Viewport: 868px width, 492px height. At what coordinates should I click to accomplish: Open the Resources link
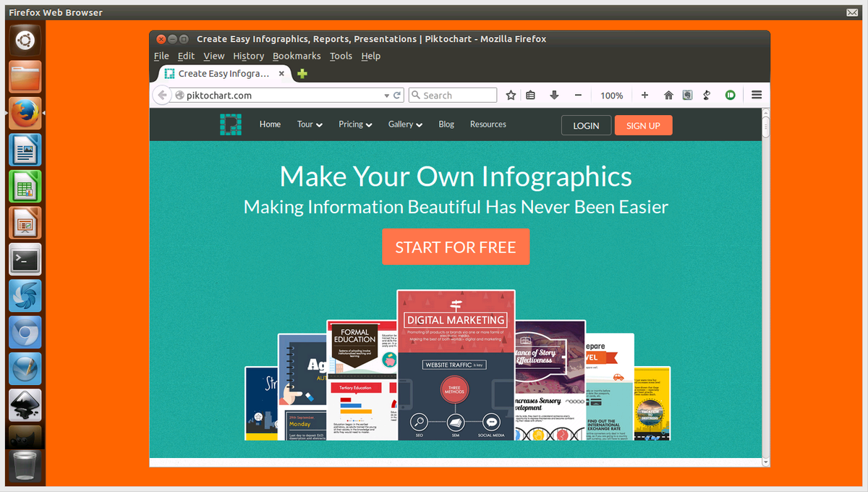point(488,124)
